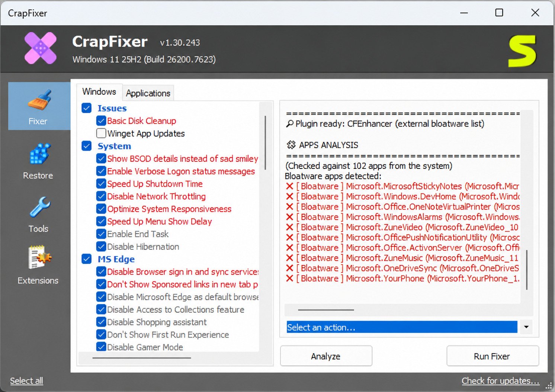Click the log panel vertical scrollbar thumb
The height and width of the screenshot is (392, 555).
(527, 270)
